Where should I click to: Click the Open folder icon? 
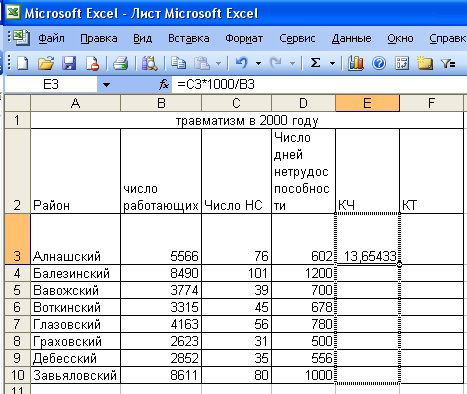coord(46,63)
